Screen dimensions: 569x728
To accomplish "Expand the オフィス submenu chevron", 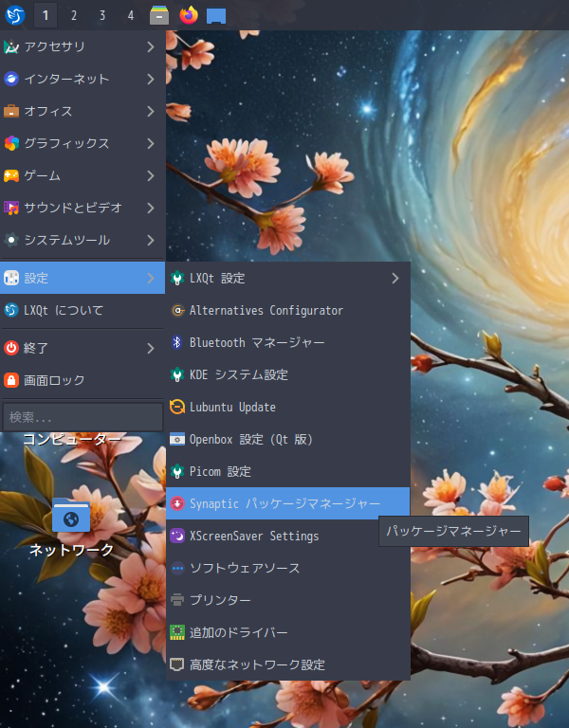I will 151,112.
